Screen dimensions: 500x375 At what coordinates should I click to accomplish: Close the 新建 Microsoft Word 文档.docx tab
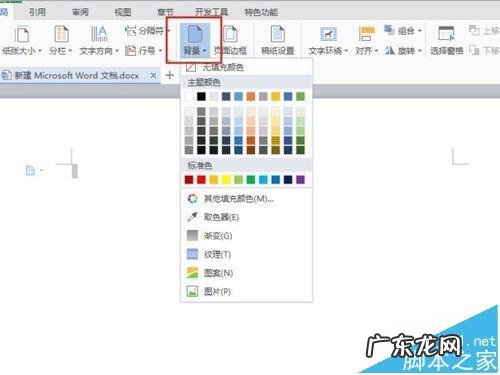pyautogui.click(x=153, y=75)
